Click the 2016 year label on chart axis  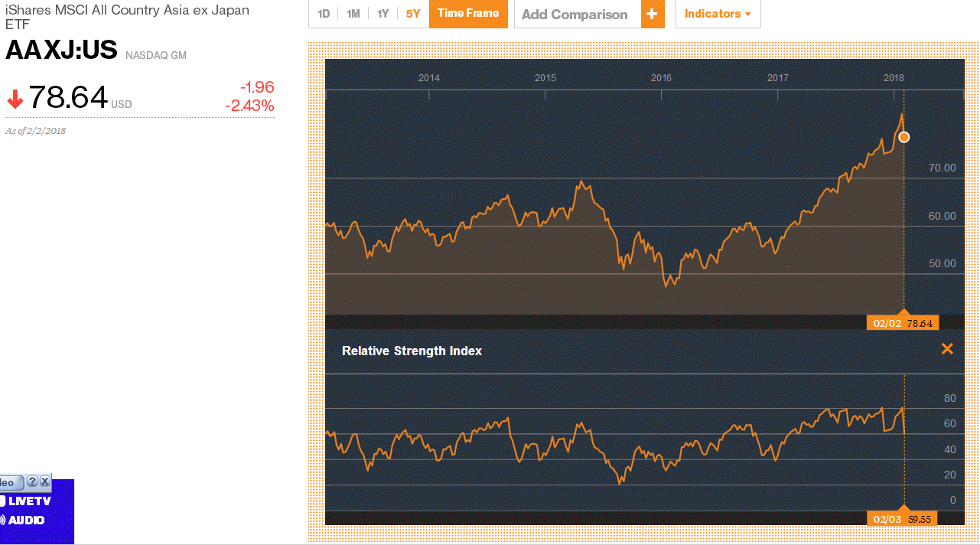pos(661,78)
